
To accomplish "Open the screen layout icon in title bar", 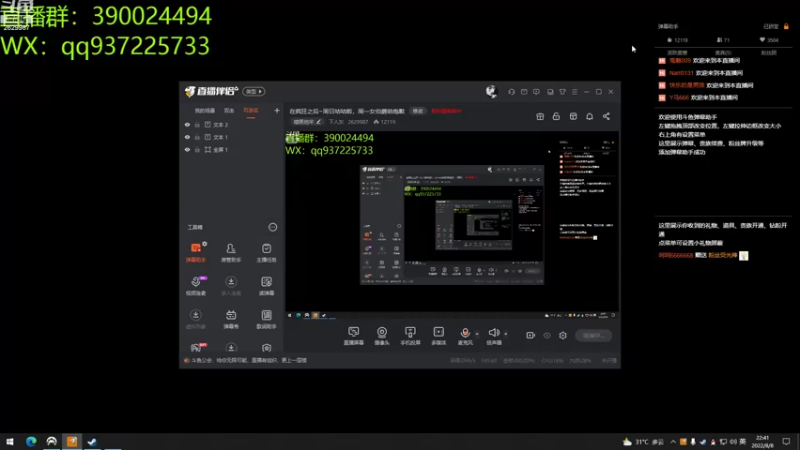I will 550,92.
